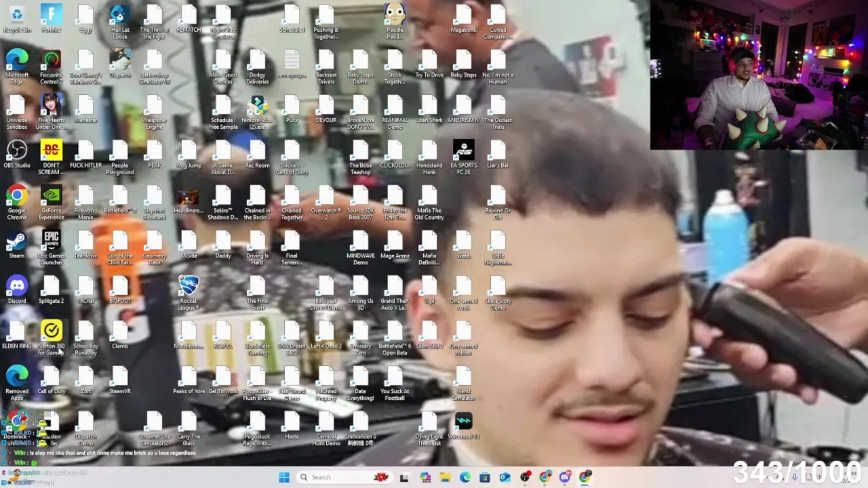
Task: Launch OBS Studio from the desktop
Action: (17, 154)
